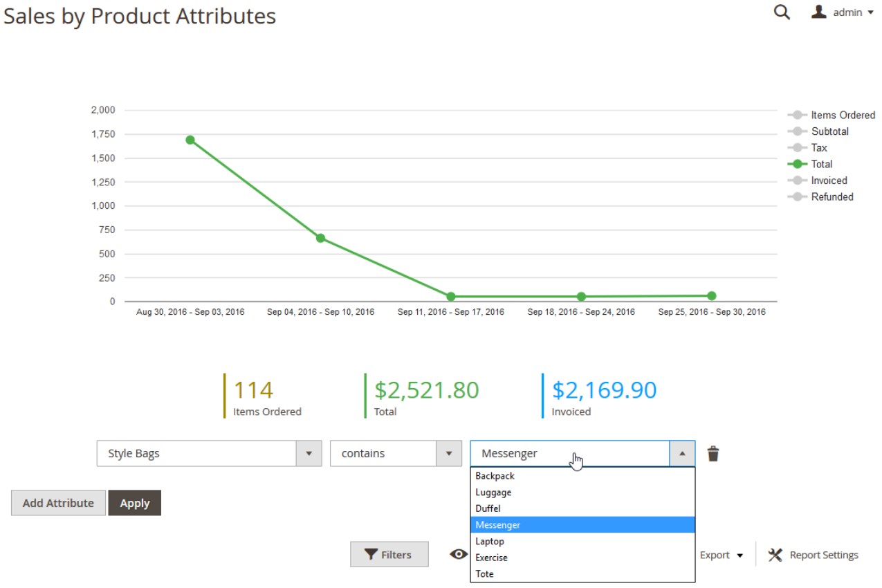Toggle Subtotal series in chart legend

[829, 131]
